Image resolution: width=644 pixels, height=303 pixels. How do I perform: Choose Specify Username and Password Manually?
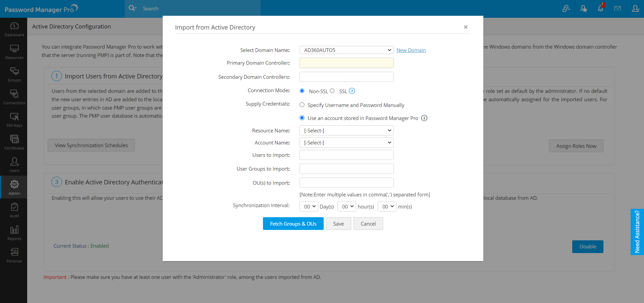302,105
